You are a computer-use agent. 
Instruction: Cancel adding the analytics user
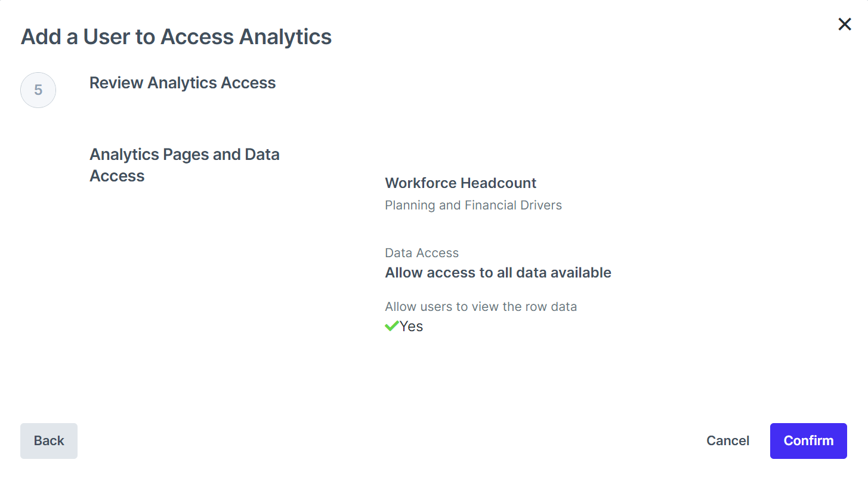point(728,441)
